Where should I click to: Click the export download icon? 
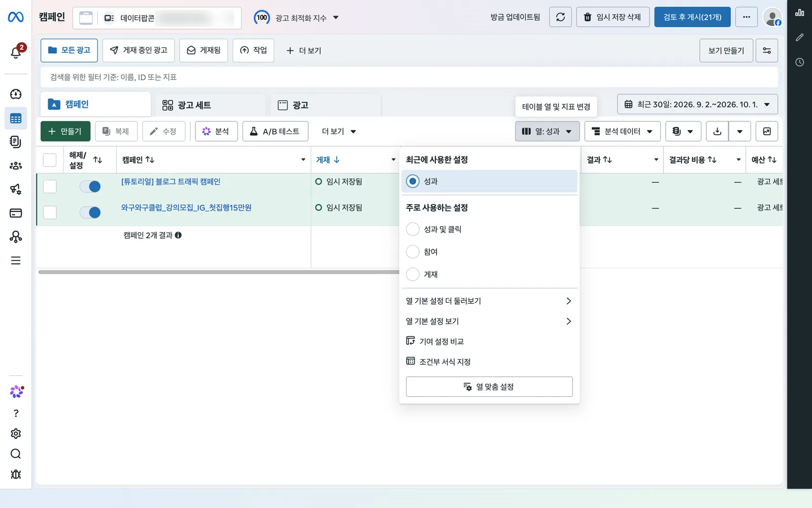pos(717,132)
